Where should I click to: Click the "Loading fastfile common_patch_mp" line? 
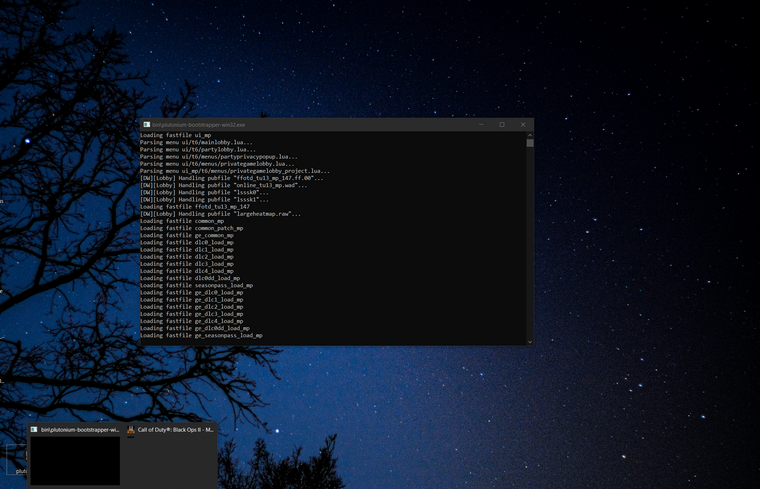tap(191, 228)
